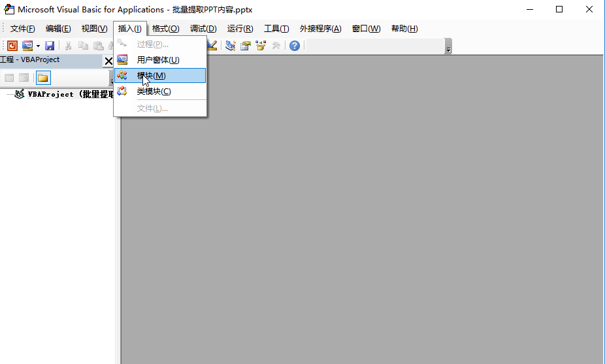Open the 工具(T) menu
The width and height of the screenshot is (605, 364).
coord(276,29)
